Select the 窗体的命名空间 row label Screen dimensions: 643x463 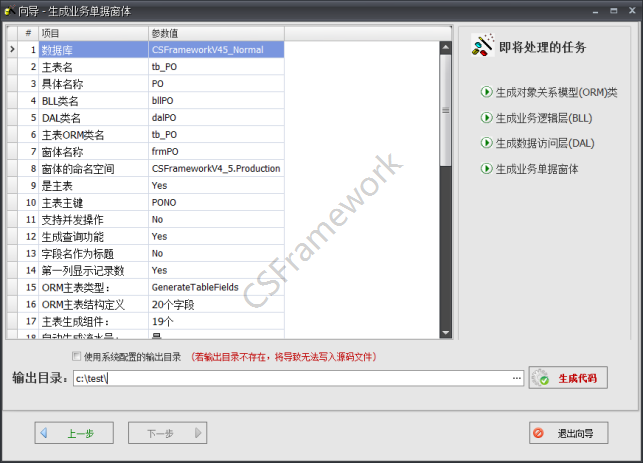coord(78,169)
